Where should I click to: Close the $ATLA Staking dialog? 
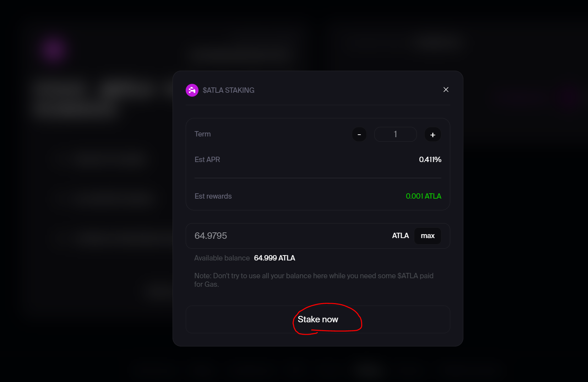click(446, 90)
